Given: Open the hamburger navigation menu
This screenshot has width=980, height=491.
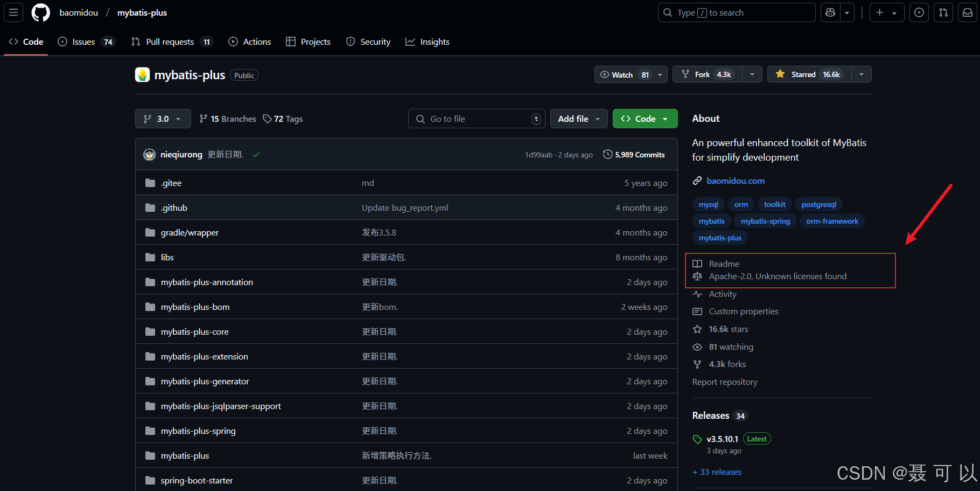Looking at the screenshot, I should tap(13, 12).
